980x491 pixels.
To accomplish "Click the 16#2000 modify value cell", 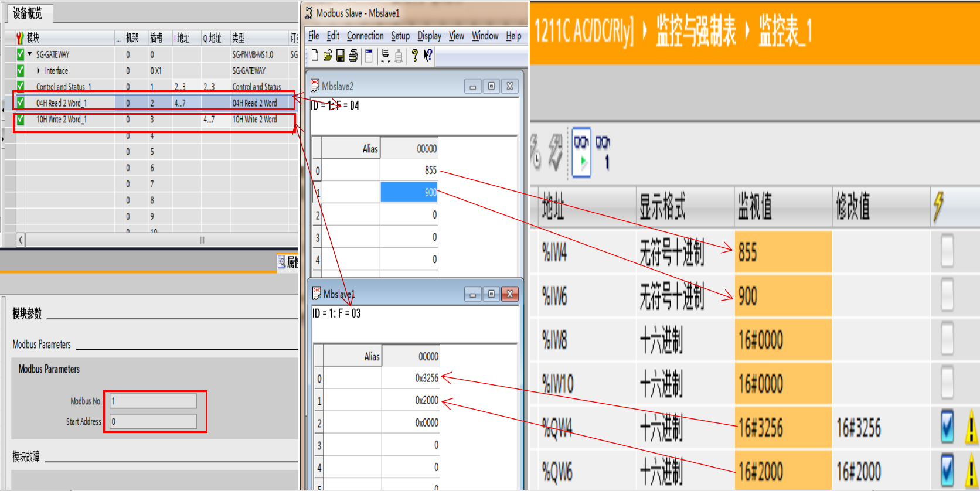I will 881,470.
